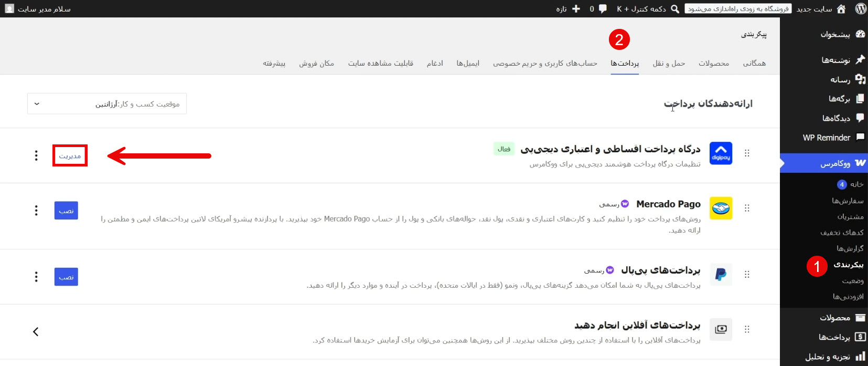Open the three-dot menu for Mercado Pago row
The image size is (868, 366).
tap(36, 211)
